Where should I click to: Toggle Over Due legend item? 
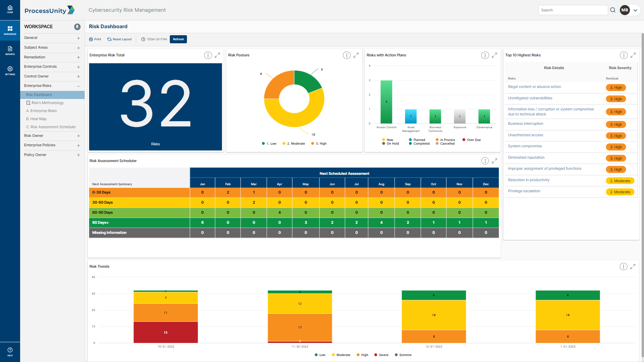472,140
